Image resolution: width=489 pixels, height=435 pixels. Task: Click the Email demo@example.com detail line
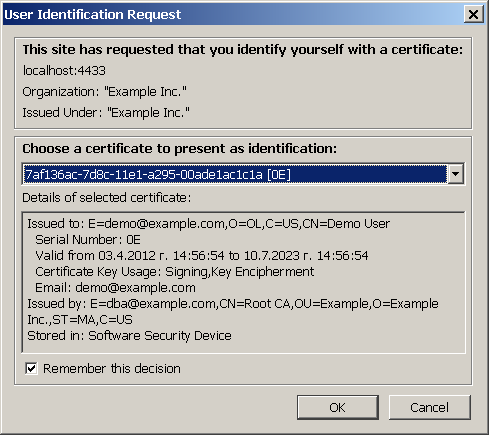click(115, 288)
